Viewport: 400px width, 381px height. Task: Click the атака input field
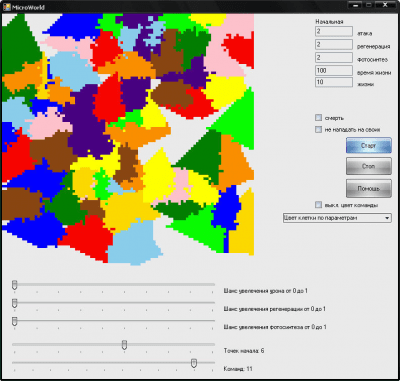tap(334, 31)
